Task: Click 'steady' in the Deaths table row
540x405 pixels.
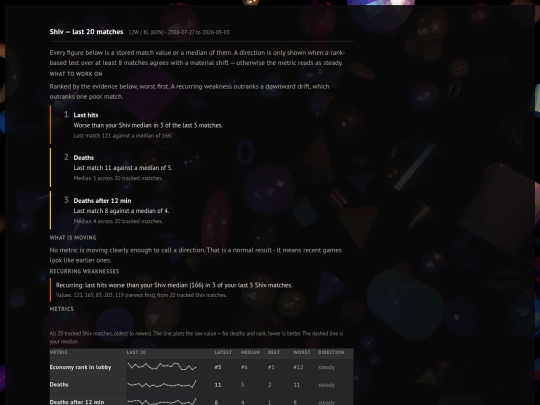Action: [x=326, y=385]
